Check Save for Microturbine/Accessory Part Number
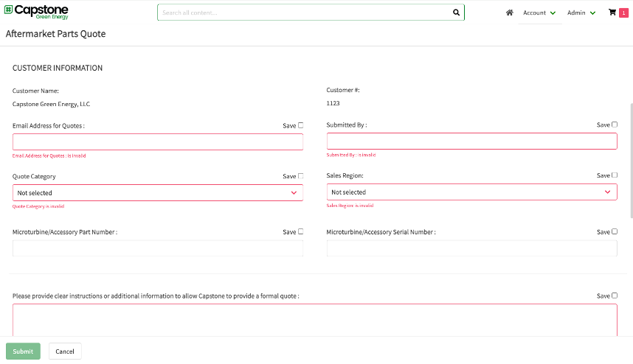Viewport: 633px width, 364px height. [301, 231]
